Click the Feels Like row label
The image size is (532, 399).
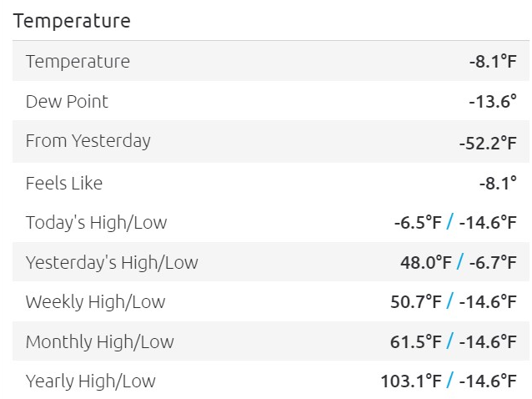(x=64, y=183)
